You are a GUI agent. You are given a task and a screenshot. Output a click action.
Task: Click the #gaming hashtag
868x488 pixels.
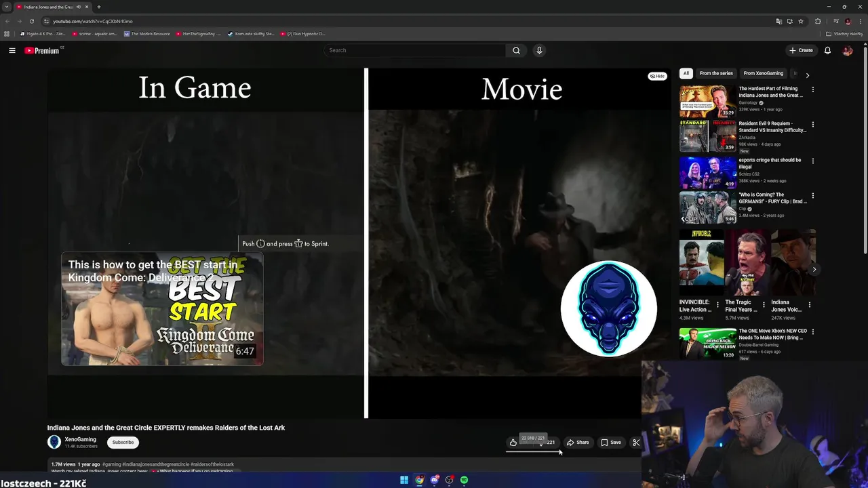coord(111,464)
